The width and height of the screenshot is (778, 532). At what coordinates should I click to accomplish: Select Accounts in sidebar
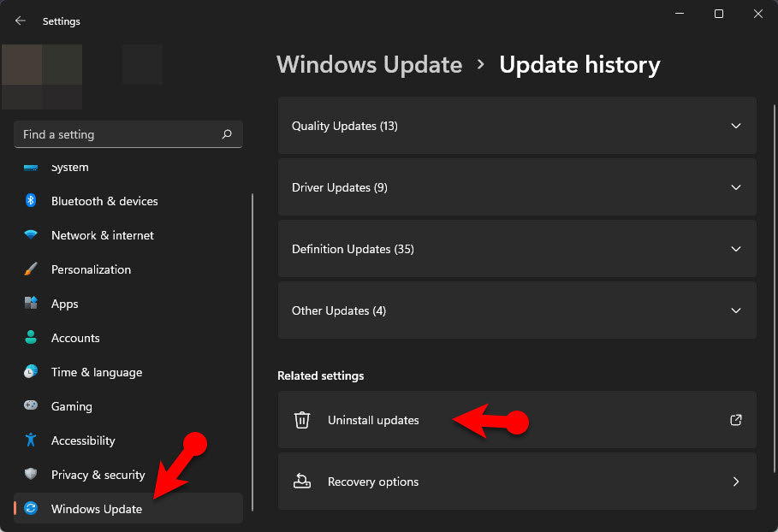pos(128,338)
